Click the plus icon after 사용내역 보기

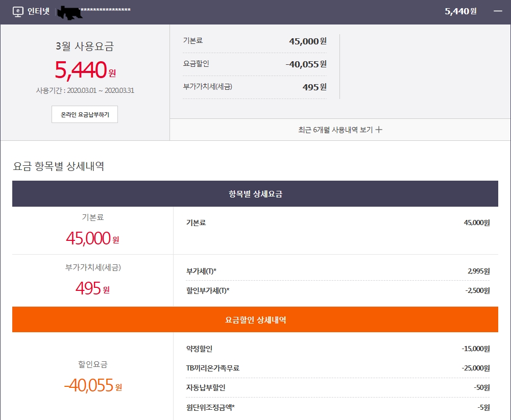pyautogui.click(x=379, y=130)
